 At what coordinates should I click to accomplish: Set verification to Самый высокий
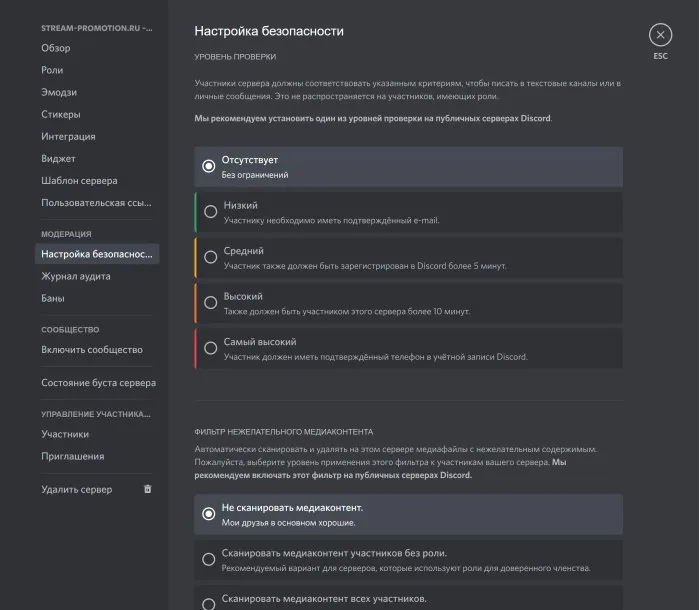tap(408, 349)
